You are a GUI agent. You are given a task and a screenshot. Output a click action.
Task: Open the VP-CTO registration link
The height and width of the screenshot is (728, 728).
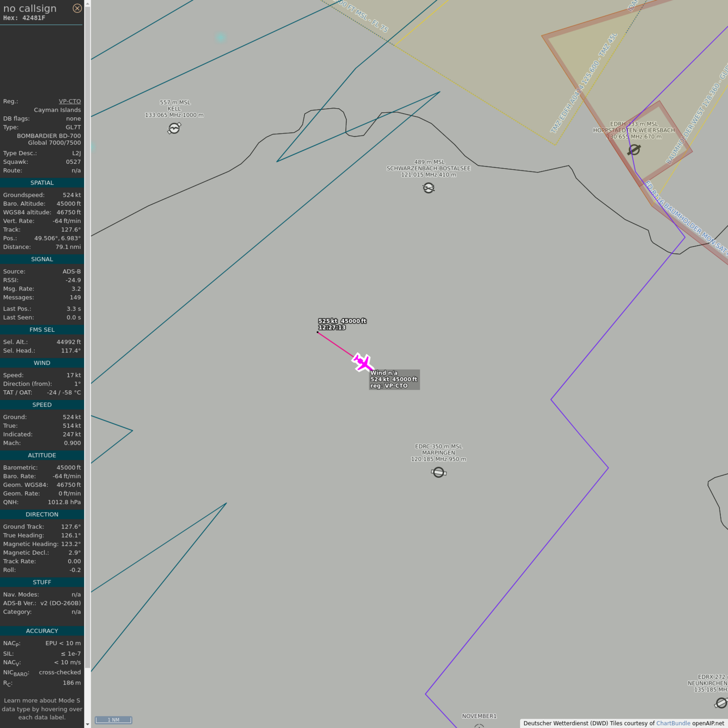tap(70, 101)
